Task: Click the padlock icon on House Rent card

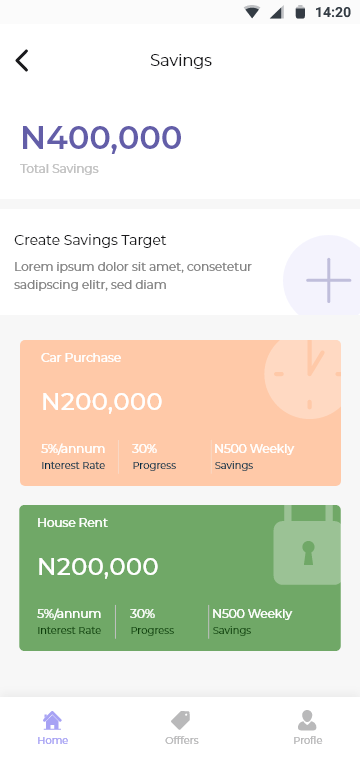Action: point(307,545)
